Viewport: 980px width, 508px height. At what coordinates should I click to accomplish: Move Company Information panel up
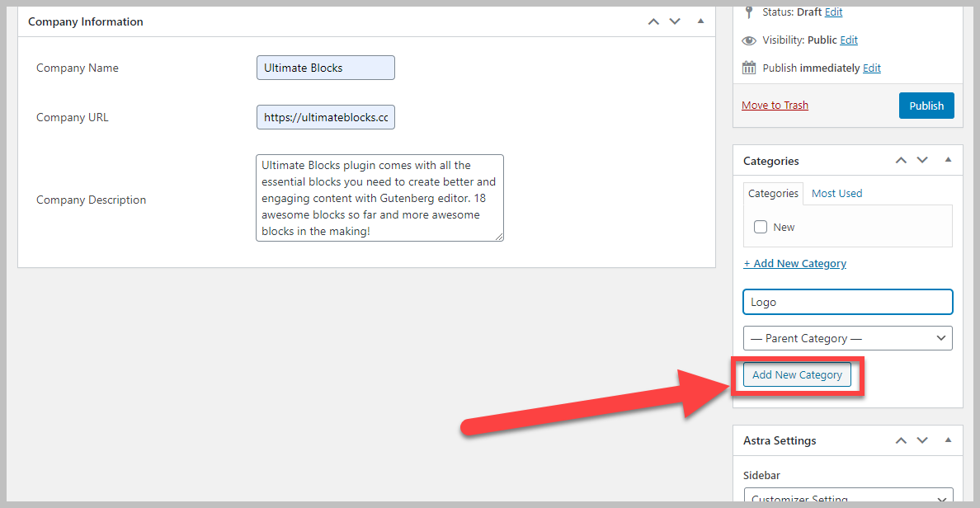[653, 22]
